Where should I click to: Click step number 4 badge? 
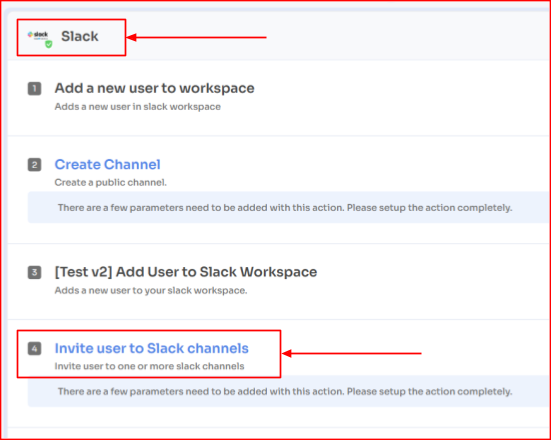tap(34, 349)
